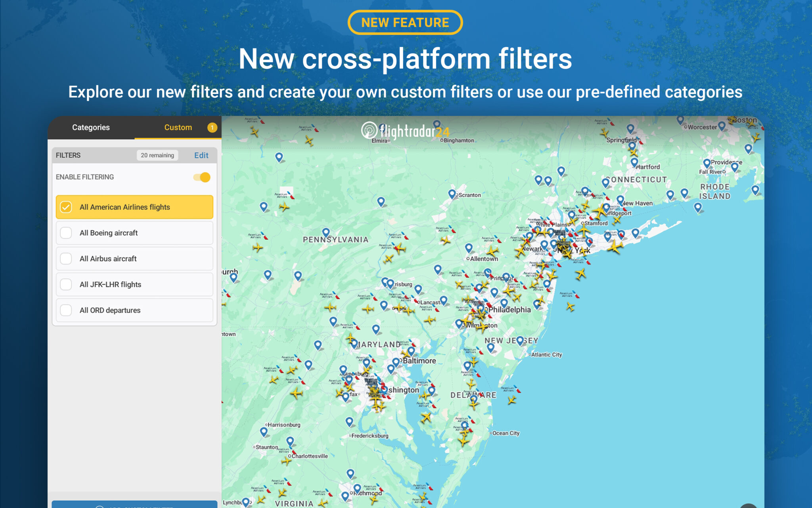Switch to the Categories tab
The image size is (812, 508).
(91, 127)
